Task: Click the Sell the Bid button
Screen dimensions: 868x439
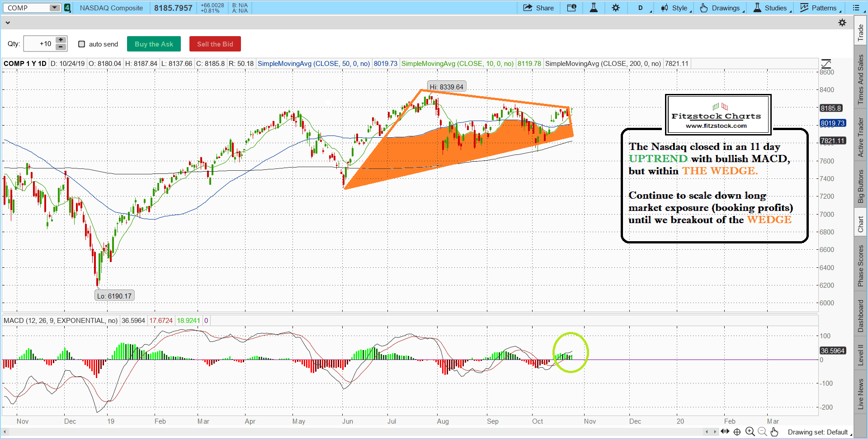Action: pos(215,44)
